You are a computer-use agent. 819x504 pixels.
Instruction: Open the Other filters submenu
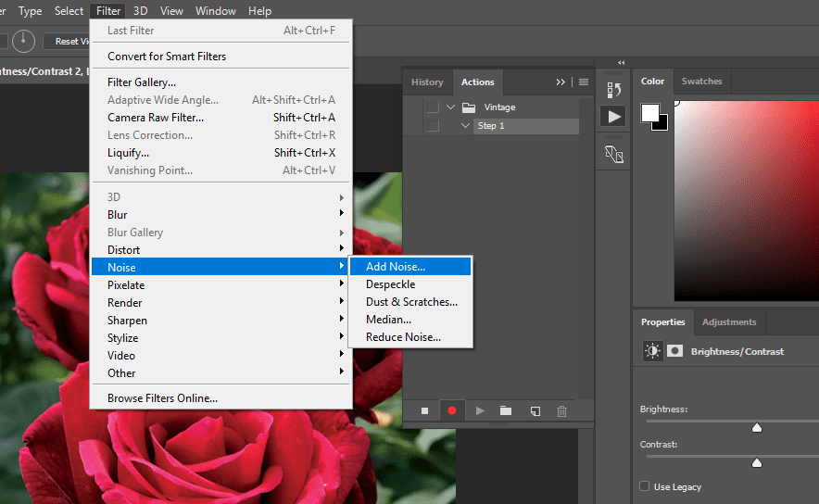pyautogui.click(x=220, y=373)
